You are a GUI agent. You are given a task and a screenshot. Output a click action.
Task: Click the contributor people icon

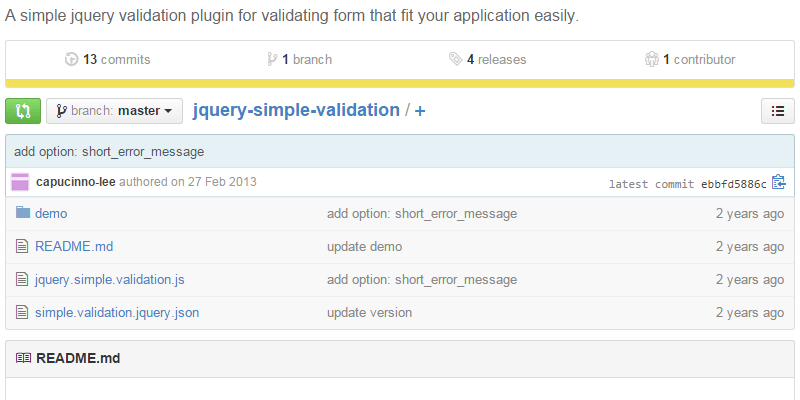click(x=652, y=60)
